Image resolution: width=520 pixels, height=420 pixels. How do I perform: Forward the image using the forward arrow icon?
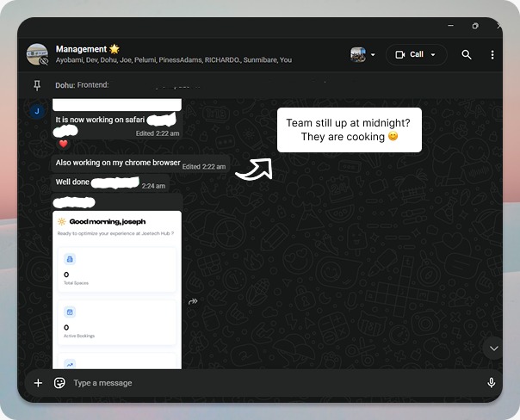193,301
